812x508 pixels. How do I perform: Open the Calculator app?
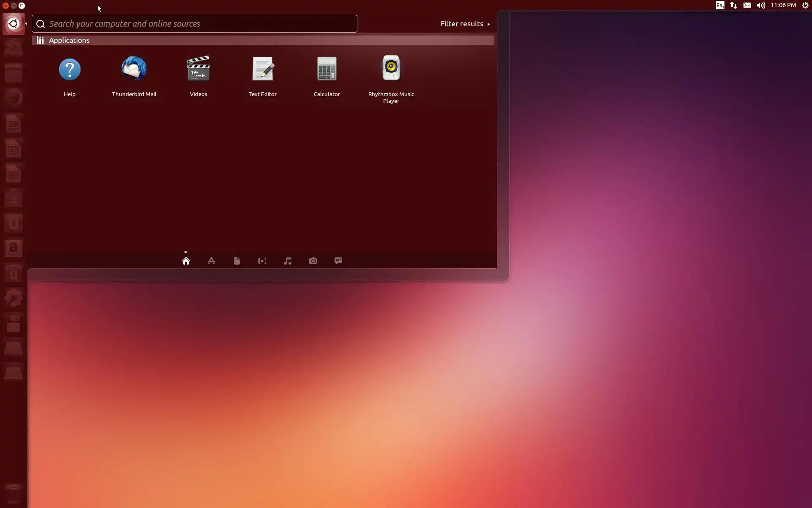tap(327, 69)
